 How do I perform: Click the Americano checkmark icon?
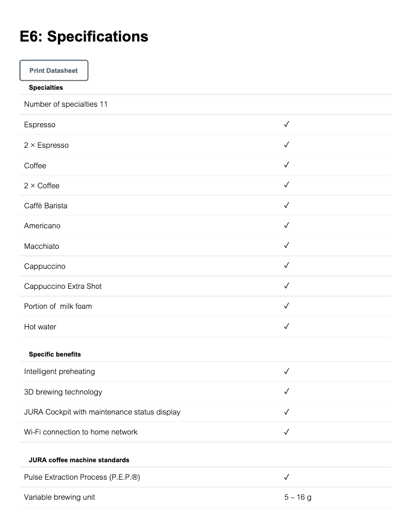[x=287, y=225]
